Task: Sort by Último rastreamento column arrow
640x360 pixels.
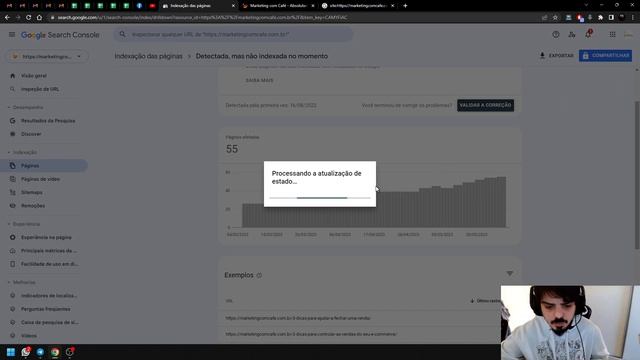Action: click(x=472, y=301)
